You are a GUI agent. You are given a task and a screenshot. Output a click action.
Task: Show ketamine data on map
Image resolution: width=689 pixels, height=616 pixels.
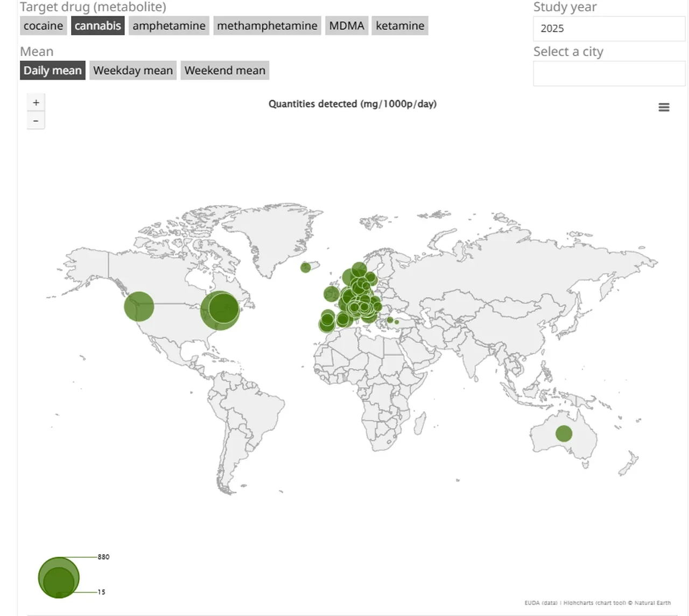click(x=400, y=26)
